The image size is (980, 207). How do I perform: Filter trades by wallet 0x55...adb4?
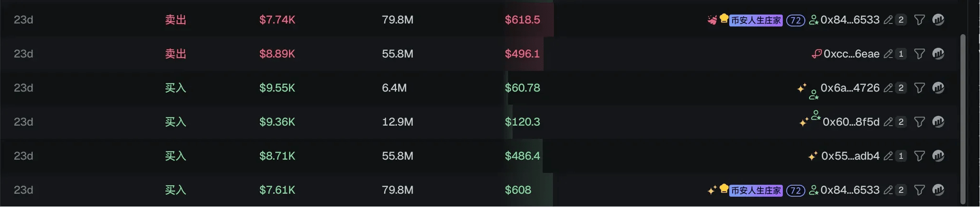click(x=919, y=156)
